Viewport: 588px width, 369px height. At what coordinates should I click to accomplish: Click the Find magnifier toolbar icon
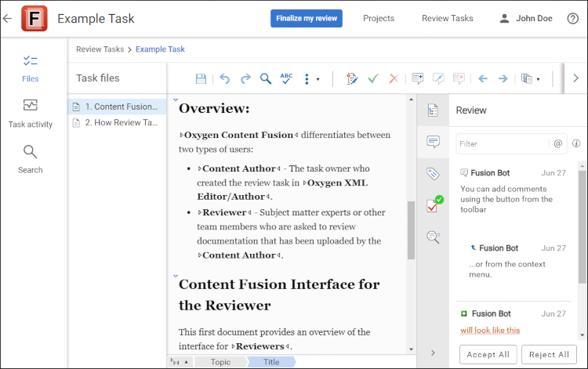266,78
